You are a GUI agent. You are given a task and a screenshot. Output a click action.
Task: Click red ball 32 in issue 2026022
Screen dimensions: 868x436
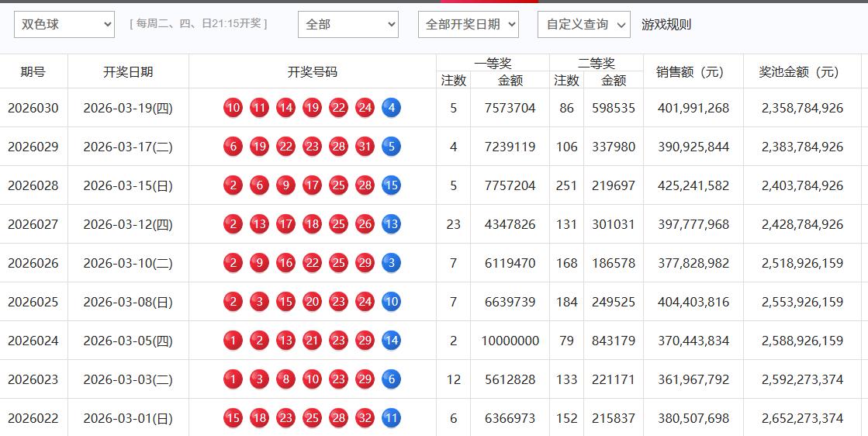pos(365,417)
